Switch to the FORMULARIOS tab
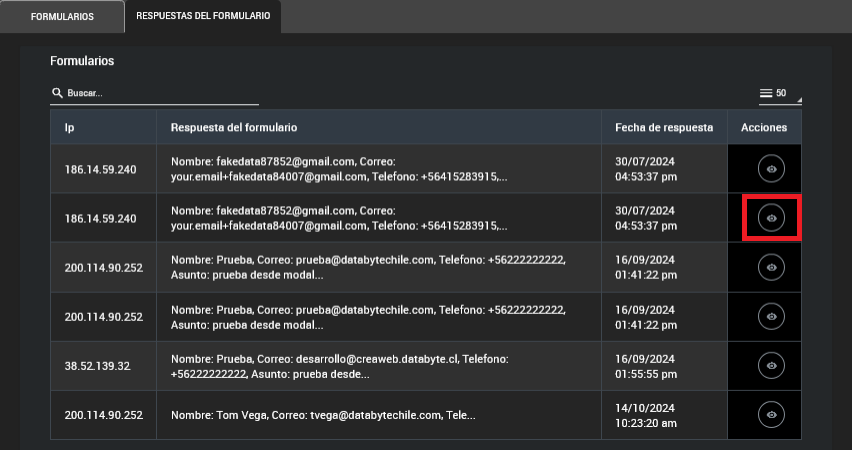 click(x=62, y=17)
